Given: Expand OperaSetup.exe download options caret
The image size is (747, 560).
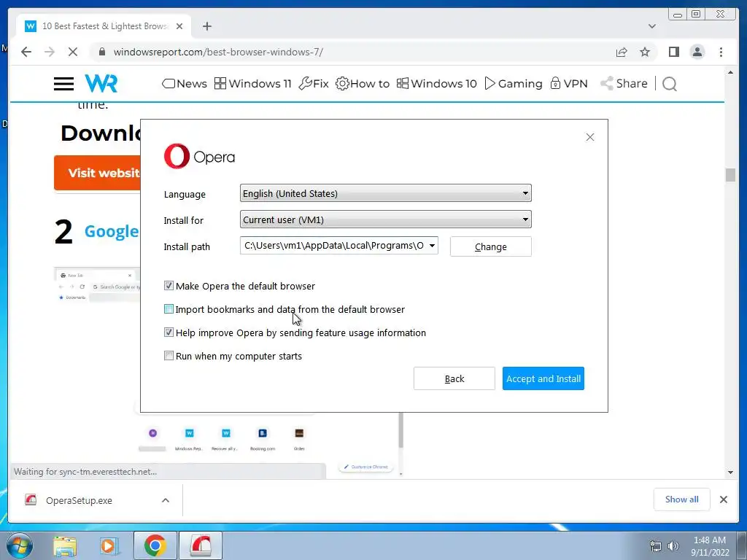Looking at the screenshot, I should tap(166, 500).
